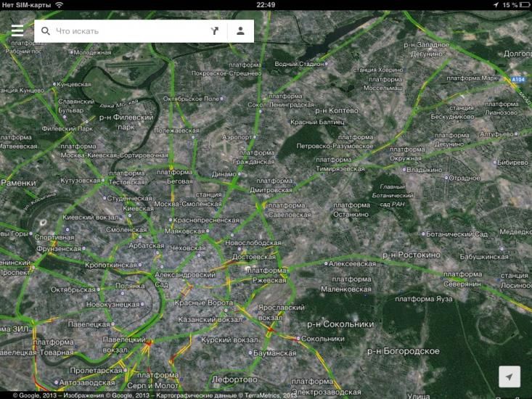
Task: Tap the 'Пролетарская' station label
Action: tap(96, 370)
